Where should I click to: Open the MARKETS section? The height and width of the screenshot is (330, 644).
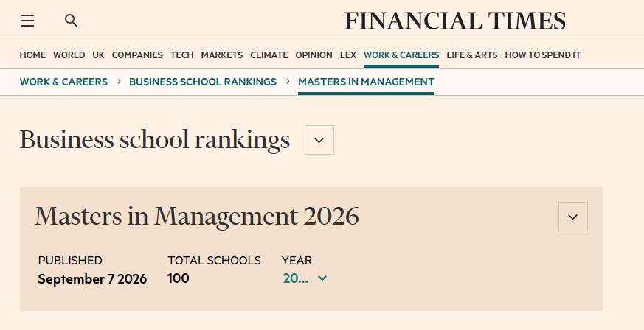tap(222, 55)
